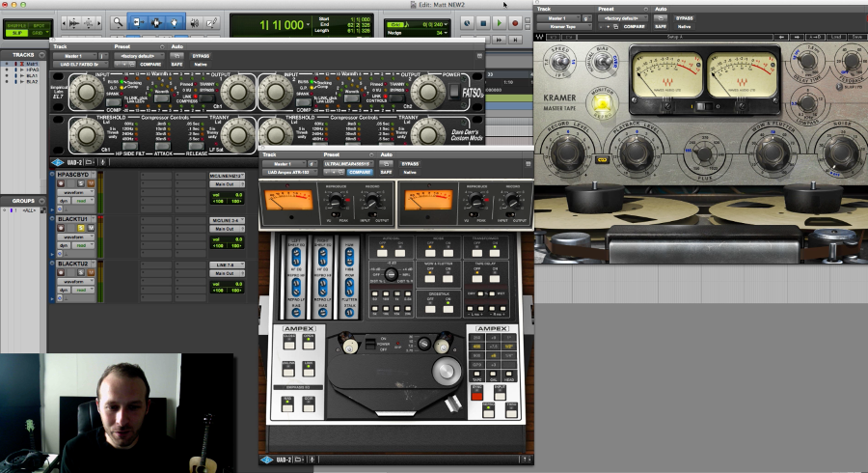Open HPASCBYD Main Out output selector

click(x=227, y=183)
